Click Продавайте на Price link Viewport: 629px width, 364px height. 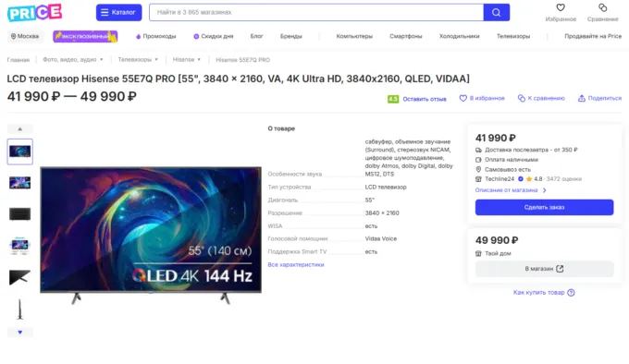[593, 36]
